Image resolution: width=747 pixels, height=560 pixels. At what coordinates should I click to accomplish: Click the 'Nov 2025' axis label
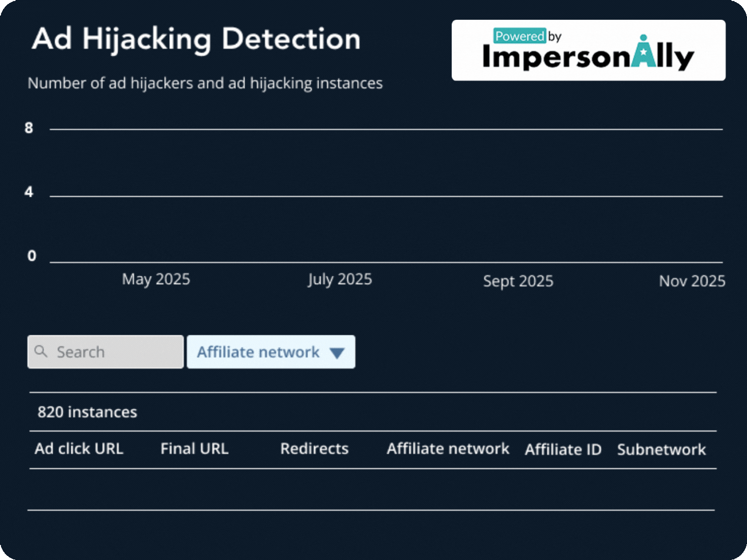click(692, 281)
